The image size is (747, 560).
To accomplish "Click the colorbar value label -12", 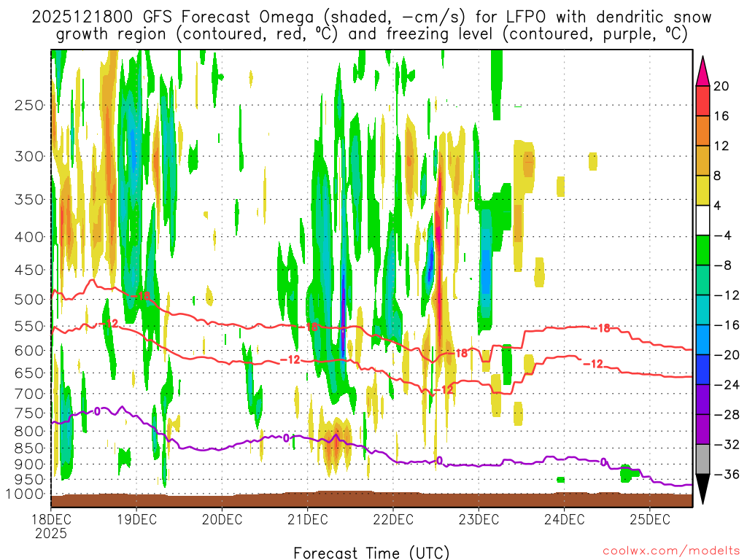I will pyautogui.click(x=727, y=295).
